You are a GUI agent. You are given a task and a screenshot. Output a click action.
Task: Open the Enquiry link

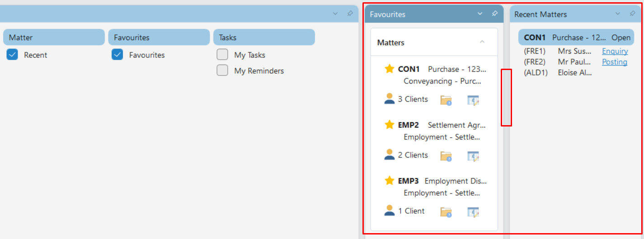[x=615, y=51]
